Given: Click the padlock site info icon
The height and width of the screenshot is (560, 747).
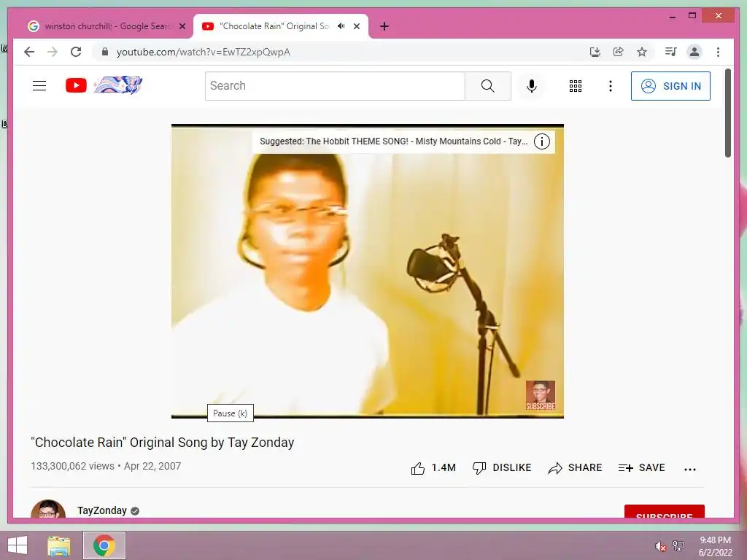Looking at the screenshot, I should pyautogui.click(x=105, y=52).
